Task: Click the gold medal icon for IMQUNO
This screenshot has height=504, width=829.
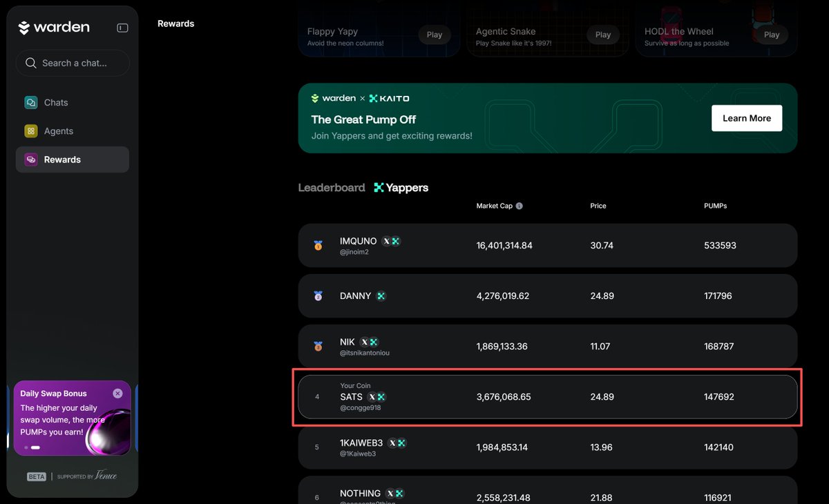Action: [x=318, y=245]
